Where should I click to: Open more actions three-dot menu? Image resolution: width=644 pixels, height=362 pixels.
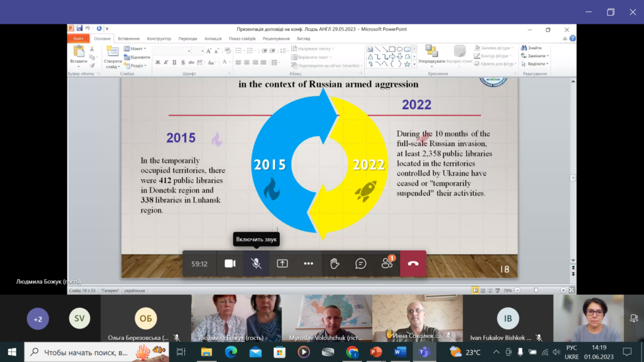click(x=308, y=263)
